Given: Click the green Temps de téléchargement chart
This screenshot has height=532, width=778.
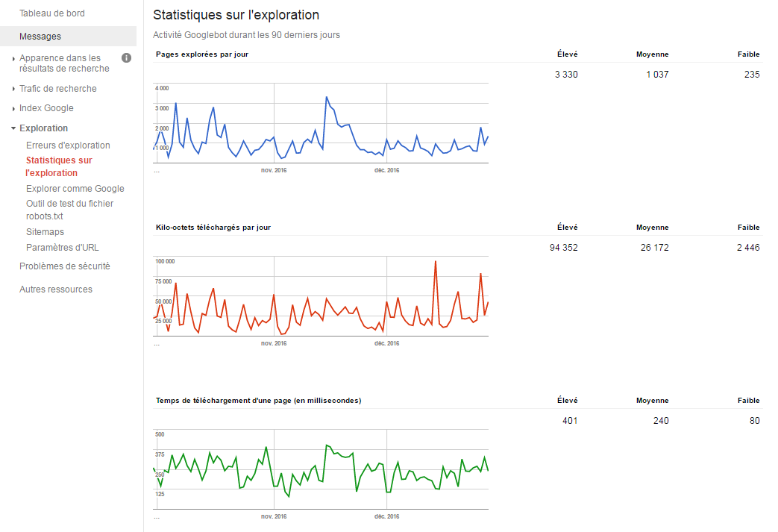Looking at the screenshot, I should (x=321, y=470).
